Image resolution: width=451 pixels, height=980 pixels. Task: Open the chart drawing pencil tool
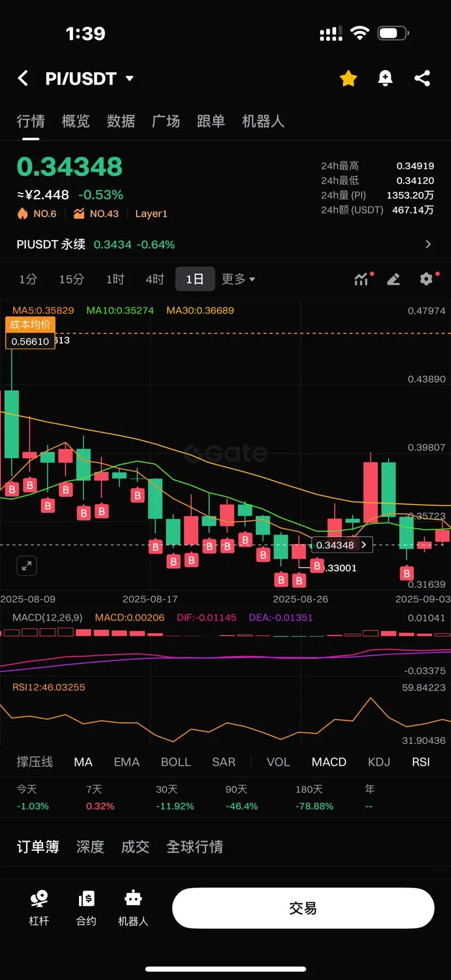pyautogui.click(x=393, y=279)
